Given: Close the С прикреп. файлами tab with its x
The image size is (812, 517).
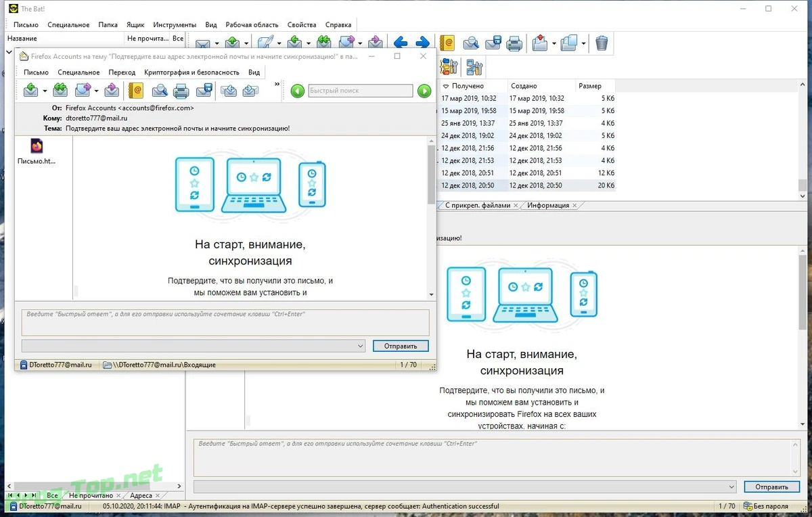Looking at the screenshot, I should [x=516, y=206].
